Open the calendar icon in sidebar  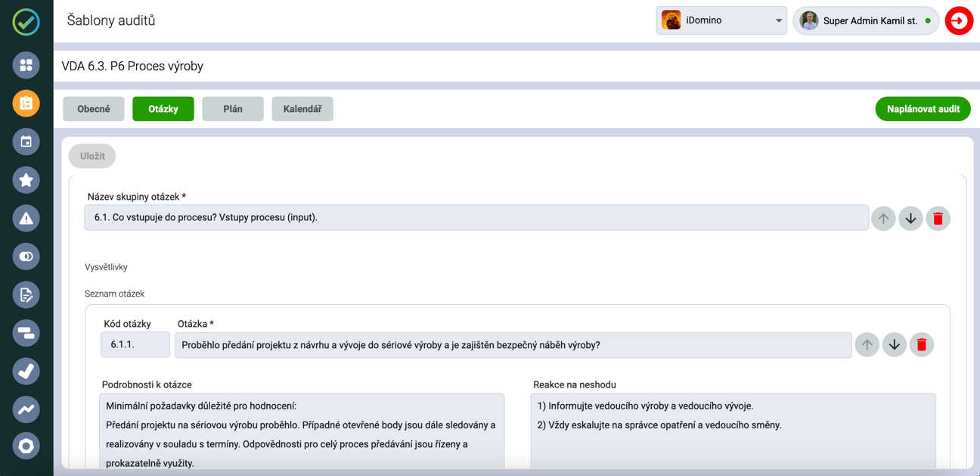[x=26, y=142]
